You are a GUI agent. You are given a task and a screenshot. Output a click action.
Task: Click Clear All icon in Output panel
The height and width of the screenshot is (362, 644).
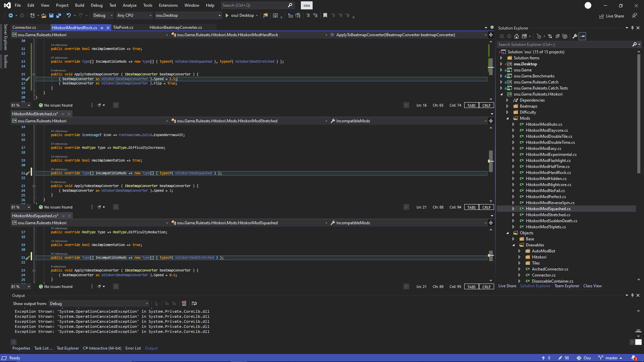coord(184,303)
